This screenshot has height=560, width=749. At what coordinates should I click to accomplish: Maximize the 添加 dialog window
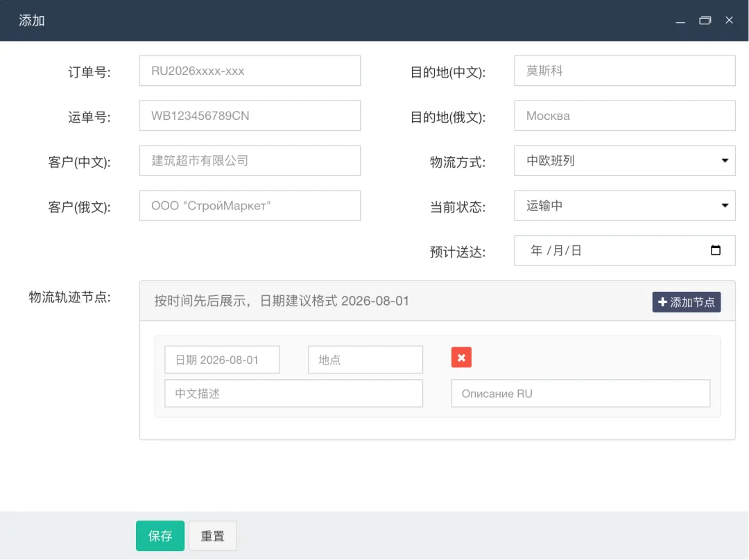(705, 21)
